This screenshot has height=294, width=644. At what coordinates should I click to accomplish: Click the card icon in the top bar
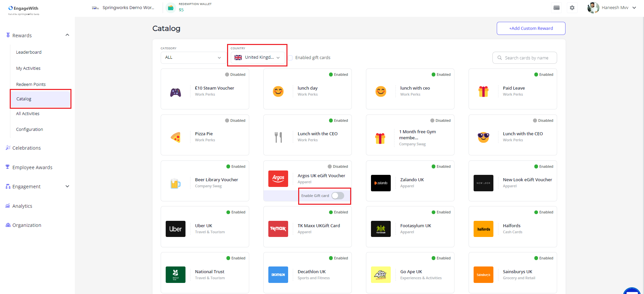(556, 8)
